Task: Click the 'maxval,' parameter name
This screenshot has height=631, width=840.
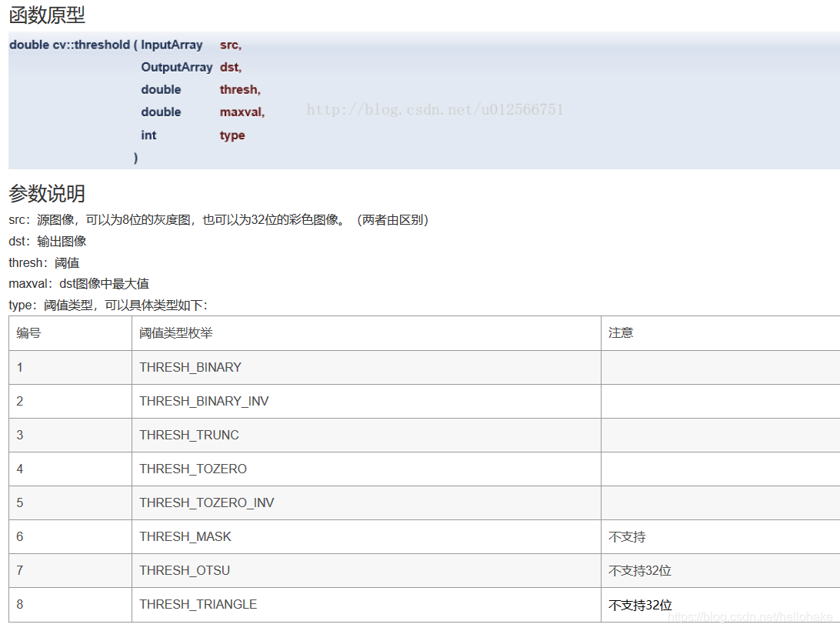Action: point(242,112)
